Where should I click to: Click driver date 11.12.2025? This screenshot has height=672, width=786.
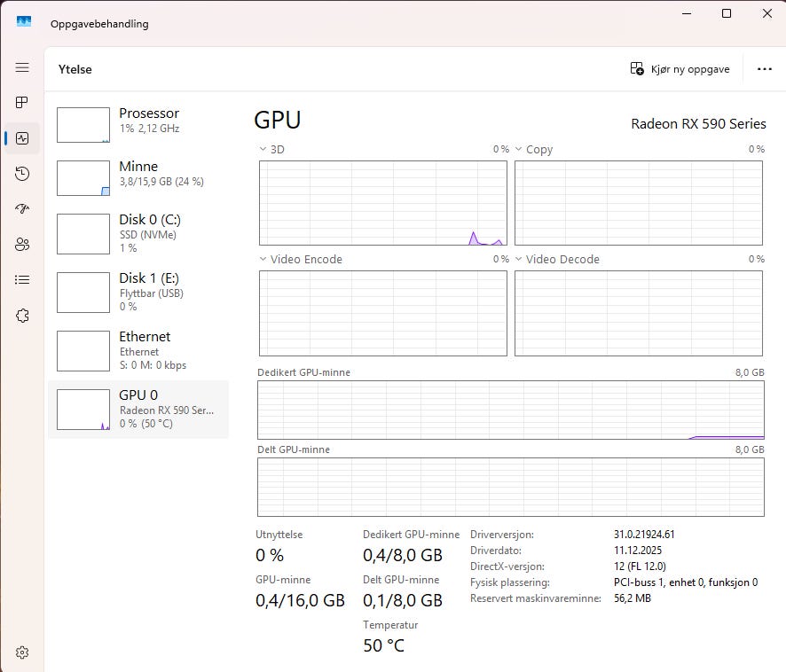[x=638, y=551]
